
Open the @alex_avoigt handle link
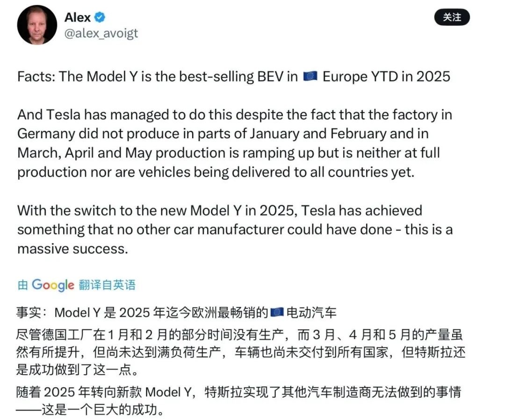coord(101,33)
